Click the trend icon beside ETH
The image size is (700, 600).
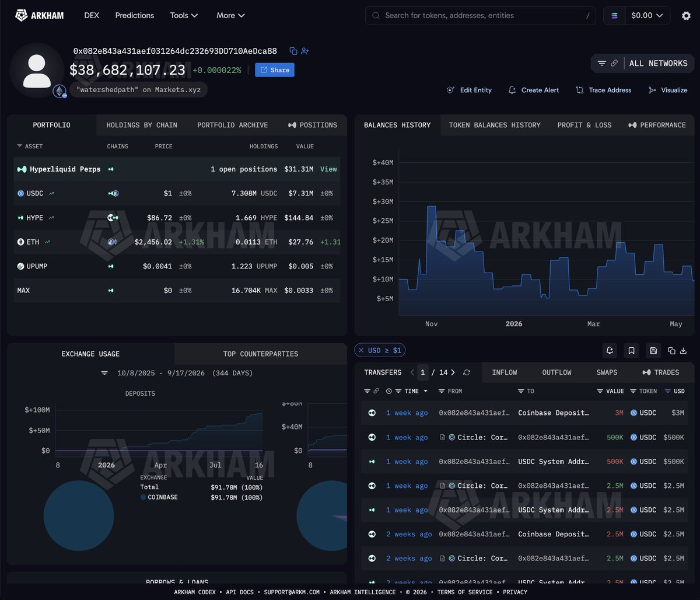pyautogui.click(x=47, y=242)
